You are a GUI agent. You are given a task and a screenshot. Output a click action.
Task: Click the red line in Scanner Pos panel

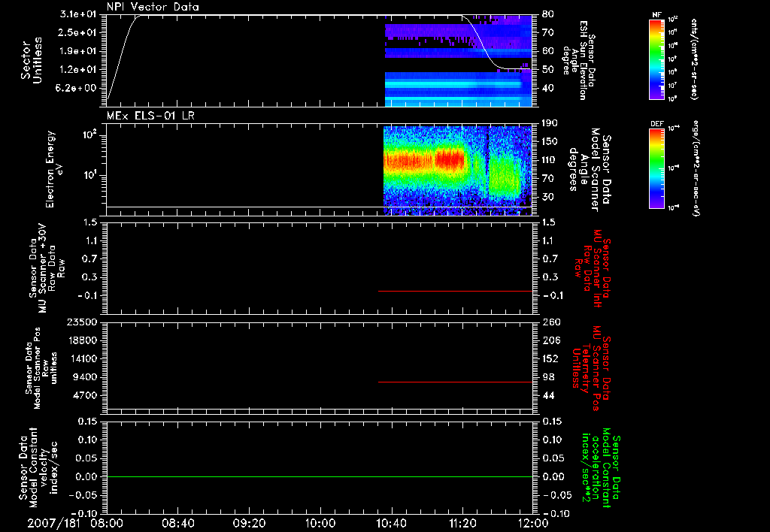coord(455,382)
